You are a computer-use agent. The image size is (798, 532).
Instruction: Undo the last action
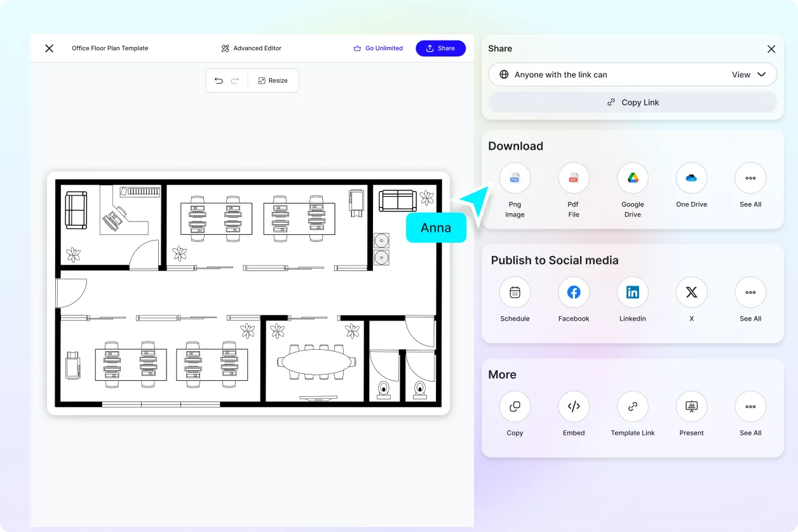click(x=219, y=81)
